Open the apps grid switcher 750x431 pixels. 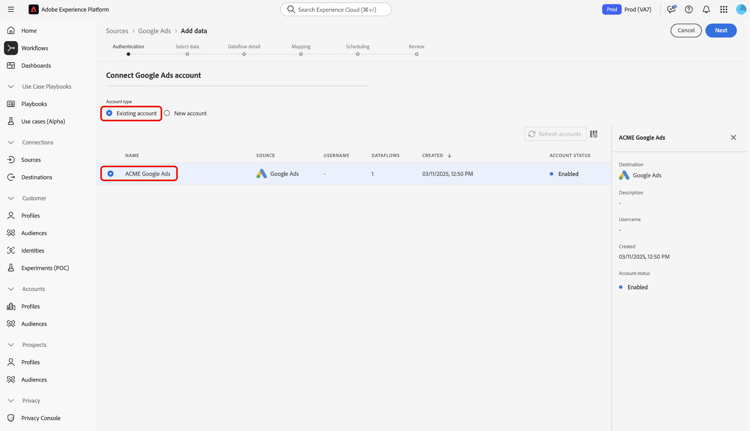[x=724, y=9]
